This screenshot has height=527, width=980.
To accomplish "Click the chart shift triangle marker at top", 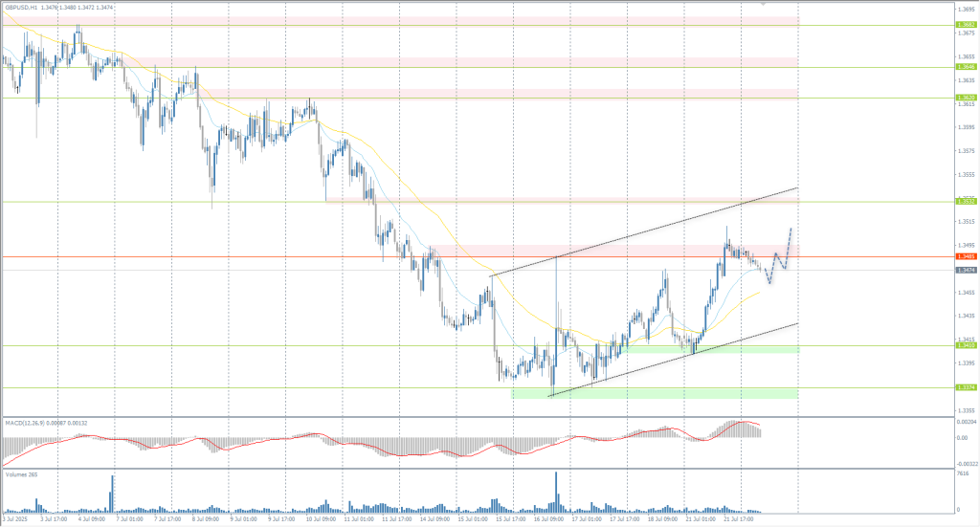I will (763, 4).
